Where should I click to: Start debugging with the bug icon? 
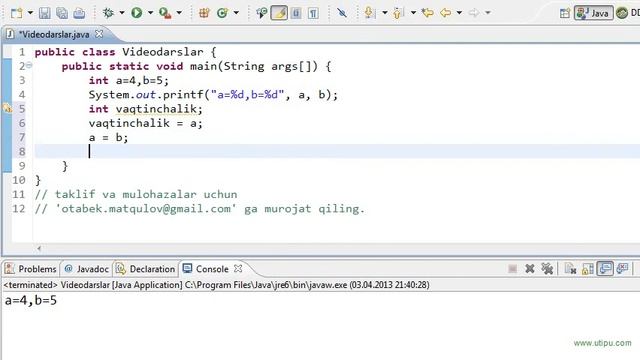point(108,13)
